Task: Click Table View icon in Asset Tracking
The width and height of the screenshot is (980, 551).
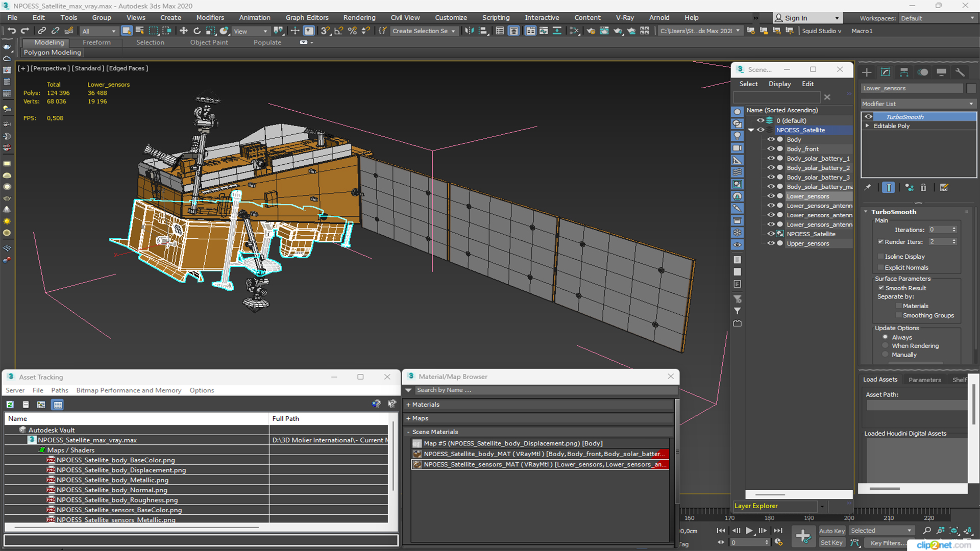Action: coord(58,405)
